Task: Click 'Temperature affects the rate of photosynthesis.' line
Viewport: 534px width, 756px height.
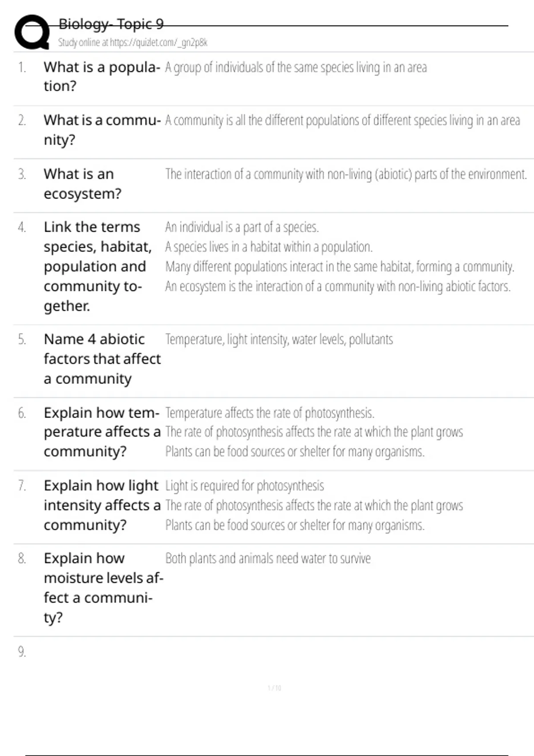Action: (x=270, y=413)
